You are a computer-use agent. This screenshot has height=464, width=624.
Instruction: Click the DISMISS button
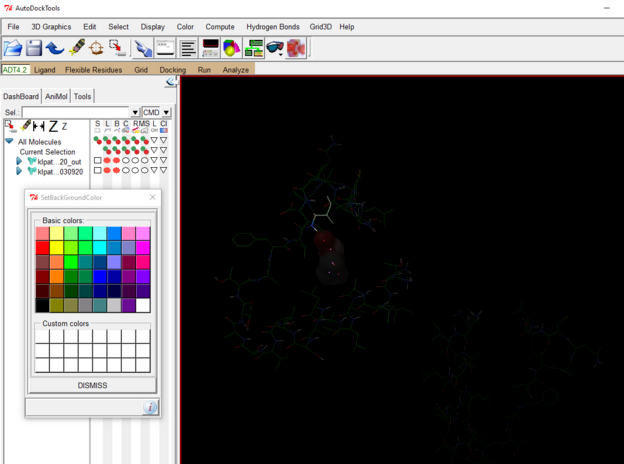pos(92,385)
